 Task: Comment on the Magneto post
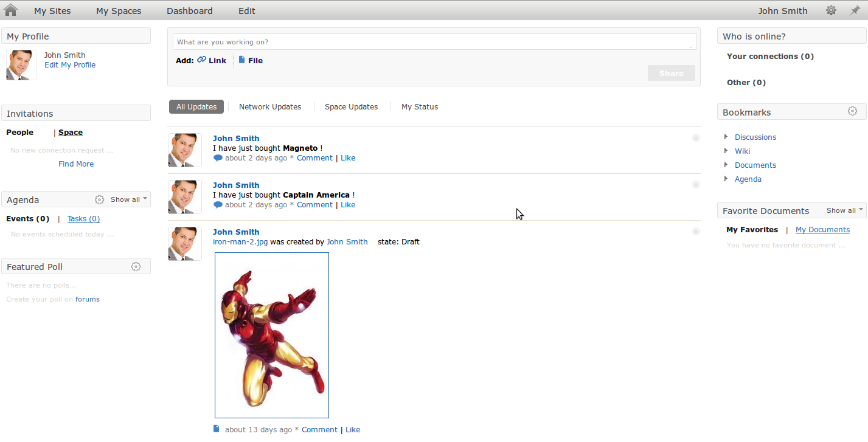314,158
